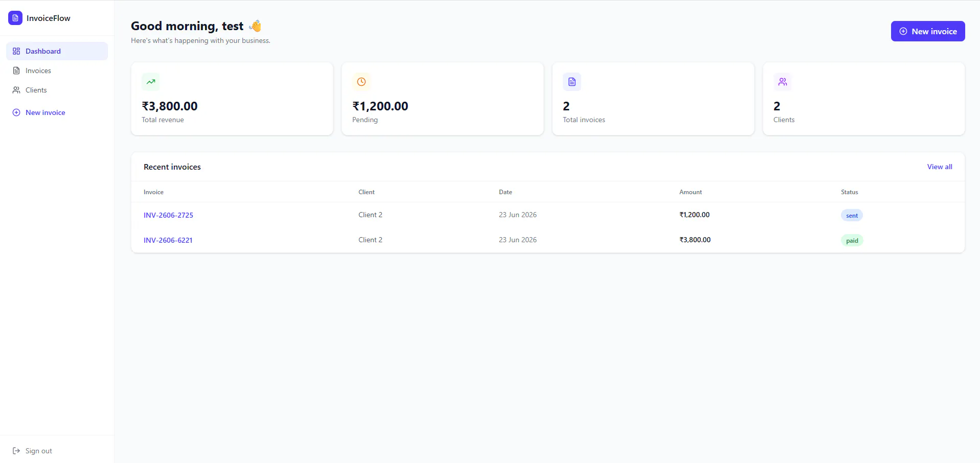This screenshot has height=463, width=980.
Task: Click the Pending label
Action: (365, 120)
